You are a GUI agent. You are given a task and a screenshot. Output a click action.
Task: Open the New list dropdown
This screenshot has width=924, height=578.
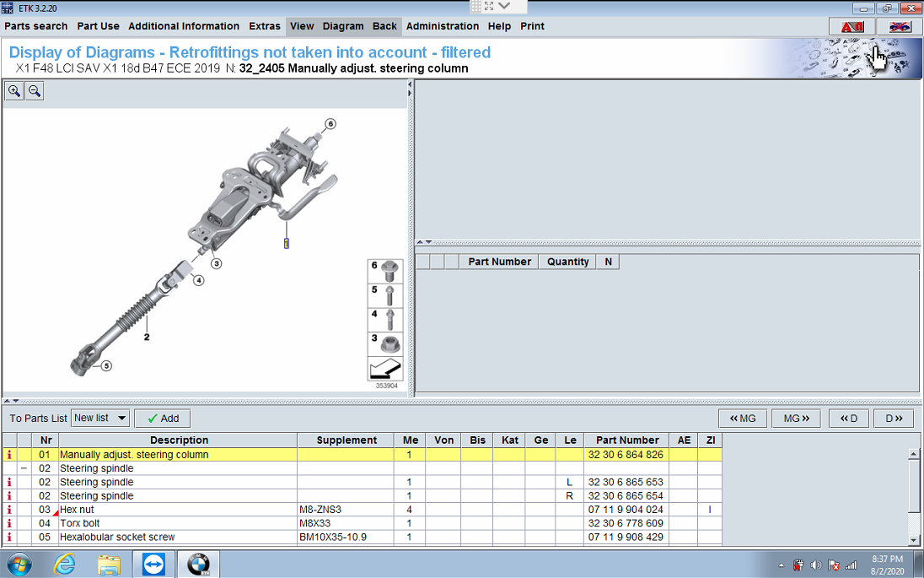pyautogui.click(x=100, y=419)
